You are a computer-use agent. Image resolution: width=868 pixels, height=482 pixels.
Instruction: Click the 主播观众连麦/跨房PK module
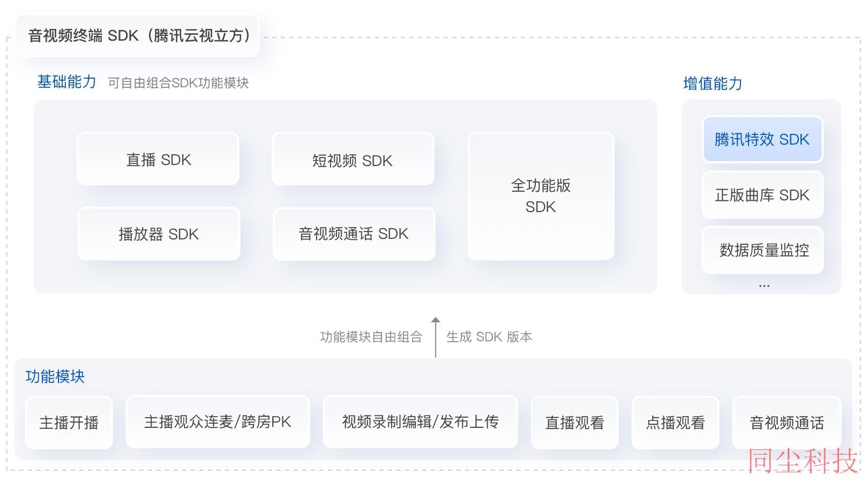[x=218, y=422]
